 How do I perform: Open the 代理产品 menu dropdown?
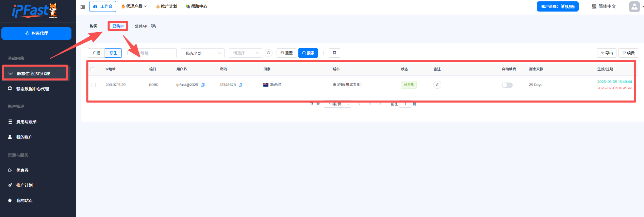[134, 6]
